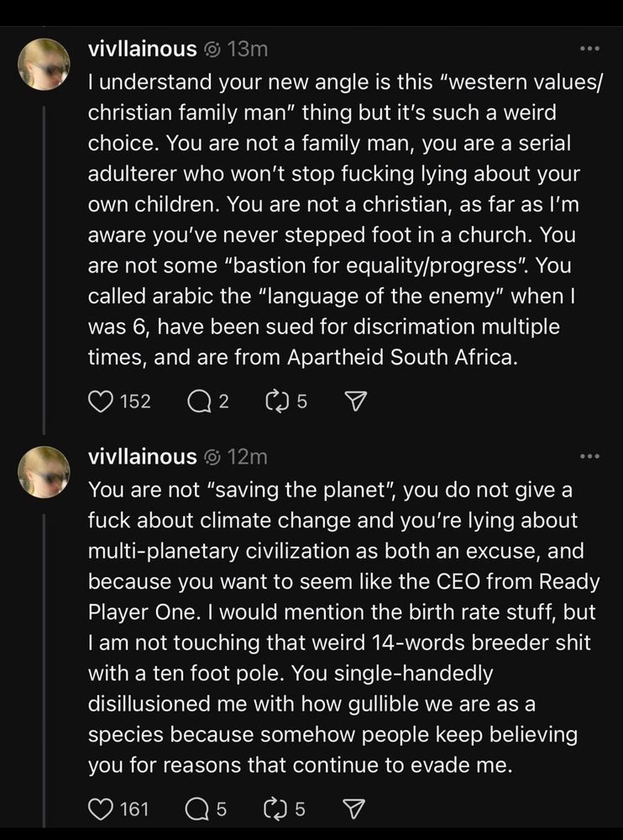
Task: Tap the circular icon beside first username
Action: (212, 50)
